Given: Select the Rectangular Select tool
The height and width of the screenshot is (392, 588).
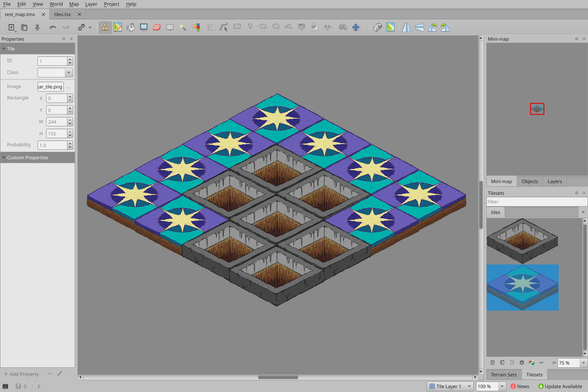Looking at the screenshot, I should click(170, 27).
